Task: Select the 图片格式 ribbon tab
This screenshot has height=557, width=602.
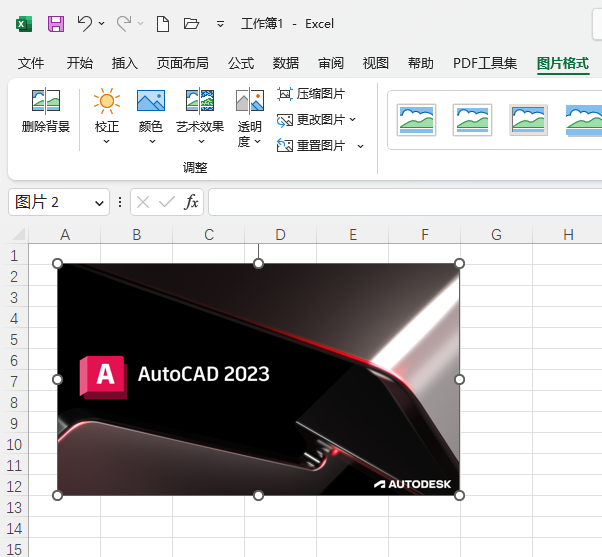Action: point(563,63)
